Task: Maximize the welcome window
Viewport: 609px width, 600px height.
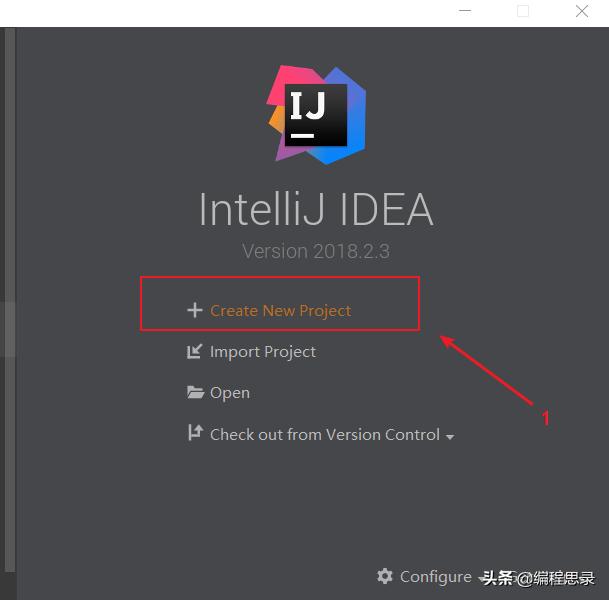Action: pos(523,11)
